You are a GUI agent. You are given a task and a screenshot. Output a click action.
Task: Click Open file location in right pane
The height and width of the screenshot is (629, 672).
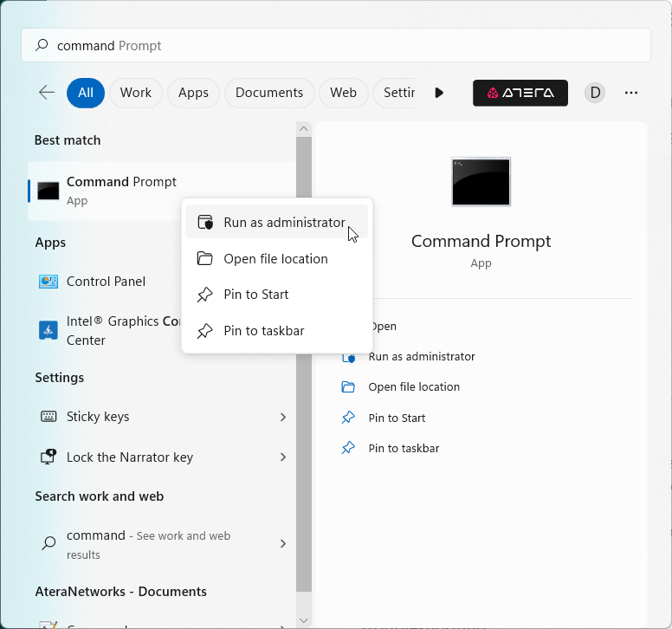click(413, 387)
